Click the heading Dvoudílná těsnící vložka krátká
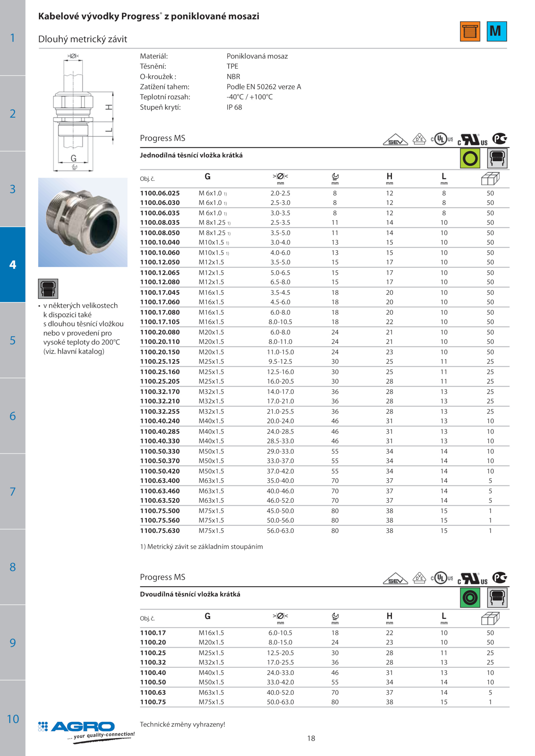 pos(190,594)
